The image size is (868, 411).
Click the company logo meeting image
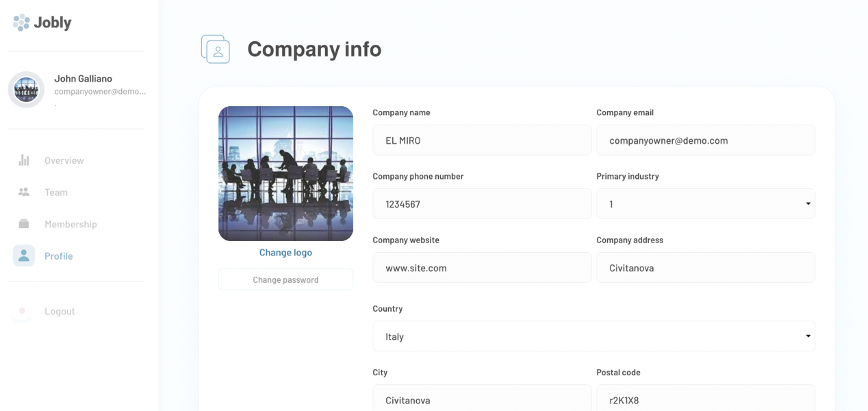285,173
